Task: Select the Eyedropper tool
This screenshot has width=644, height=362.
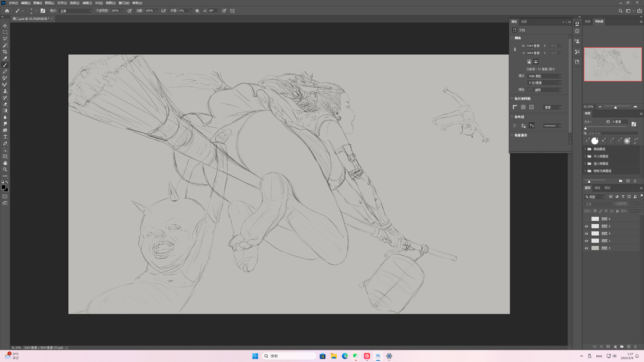Action: [x=5, y=59]
